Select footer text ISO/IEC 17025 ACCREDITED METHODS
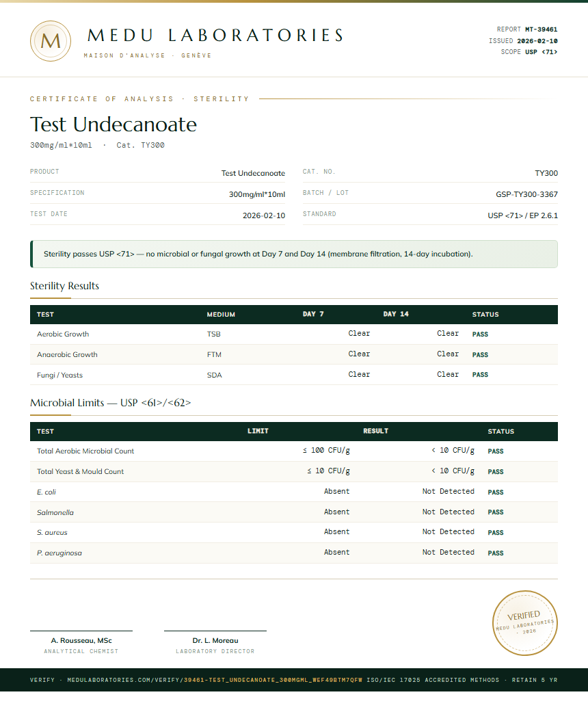 (x=433, y=680)
